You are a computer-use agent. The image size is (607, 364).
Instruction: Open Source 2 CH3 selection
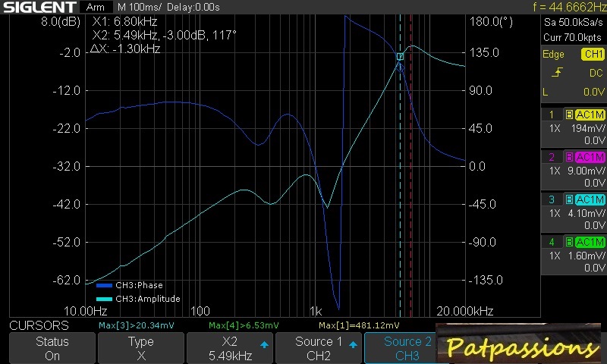[407, 349]
